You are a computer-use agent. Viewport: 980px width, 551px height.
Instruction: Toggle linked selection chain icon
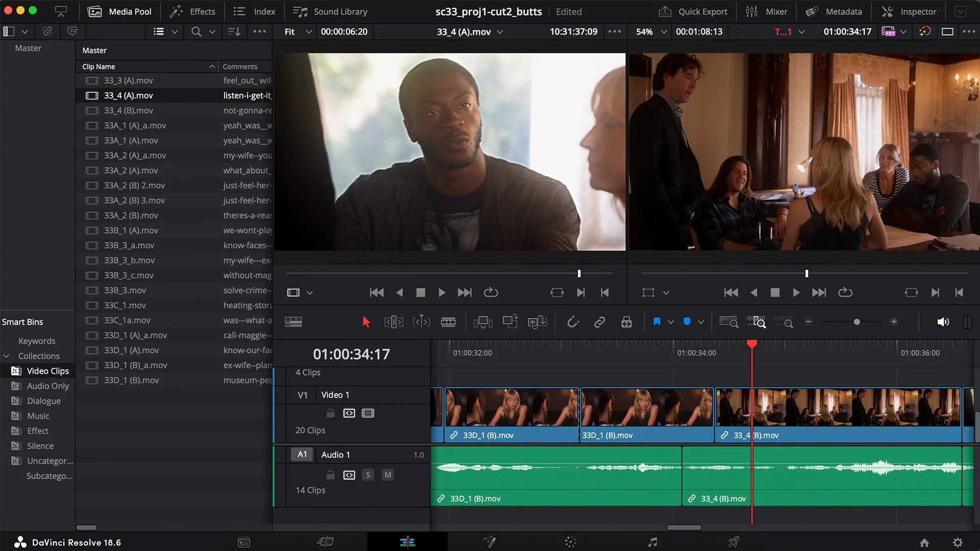click(x=600, y=322)
